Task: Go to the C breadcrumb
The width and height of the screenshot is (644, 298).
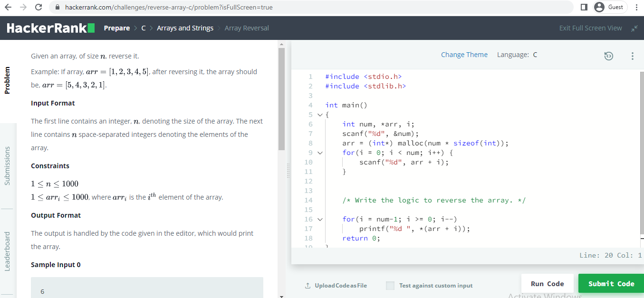Action: 144,28
